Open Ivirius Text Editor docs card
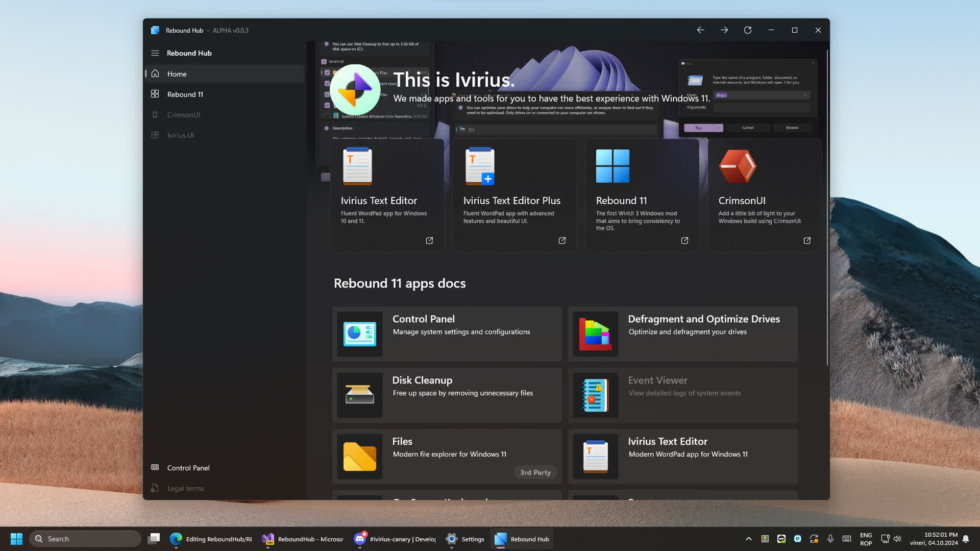 click(x=683, y=456)
